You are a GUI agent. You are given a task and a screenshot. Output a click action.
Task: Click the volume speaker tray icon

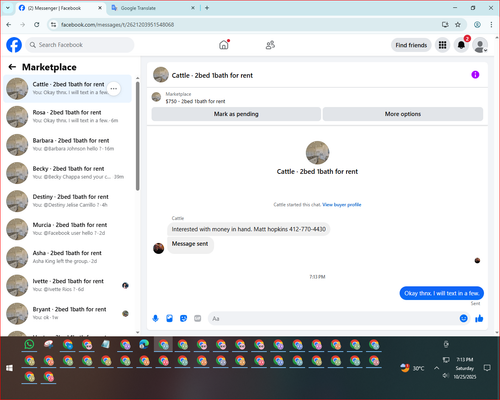click(446, 376)
